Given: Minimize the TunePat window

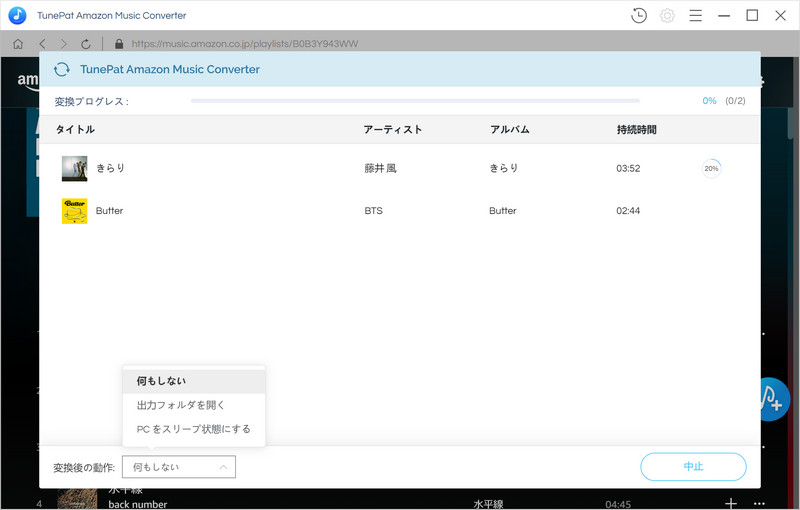Looking at the screenshot, I should pos(724,16).
